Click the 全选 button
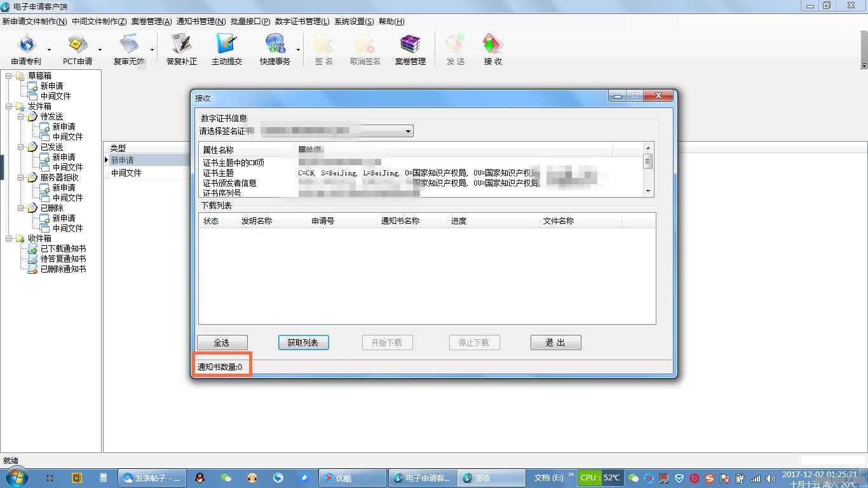868x488 pixels. coord(222,343)
